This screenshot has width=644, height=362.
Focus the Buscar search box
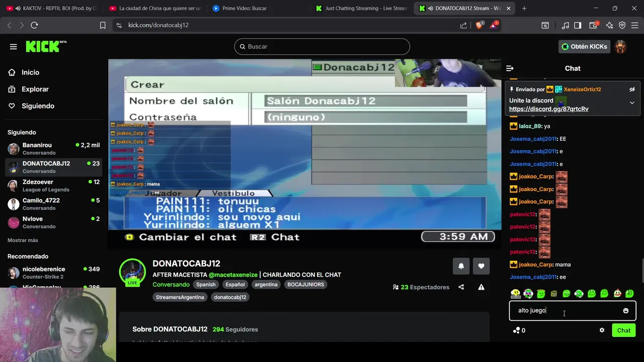click(322, 47)
